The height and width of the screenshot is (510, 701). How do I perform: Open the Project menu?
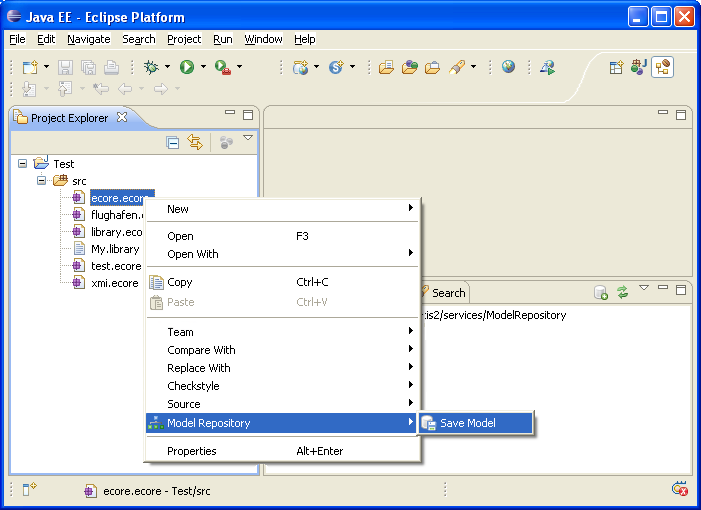point(184,39)
